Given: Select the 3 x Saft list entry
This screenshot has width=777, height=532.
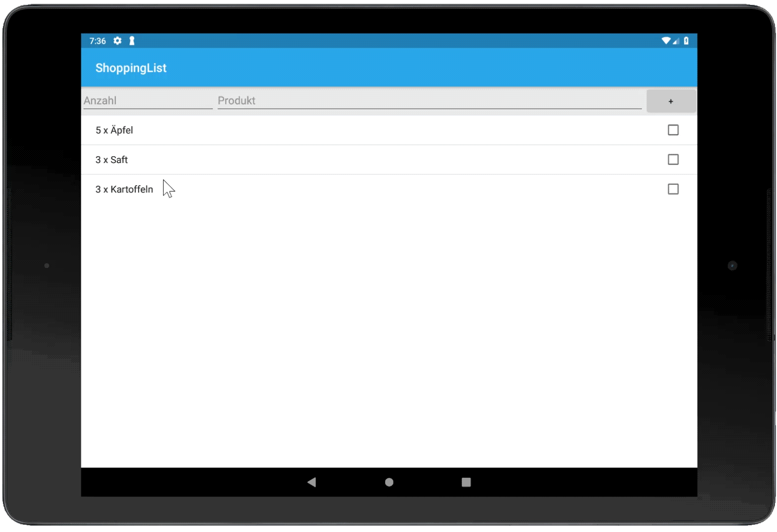Looking at the screenshot, I should coord(389,160).
